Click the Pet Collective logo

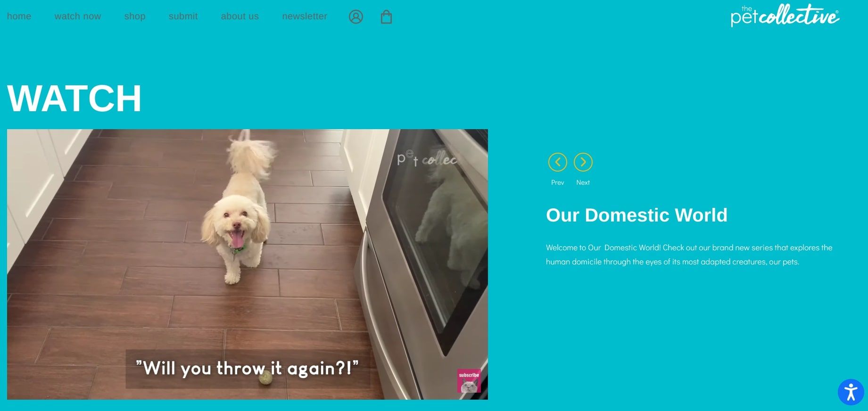(785, 16)
